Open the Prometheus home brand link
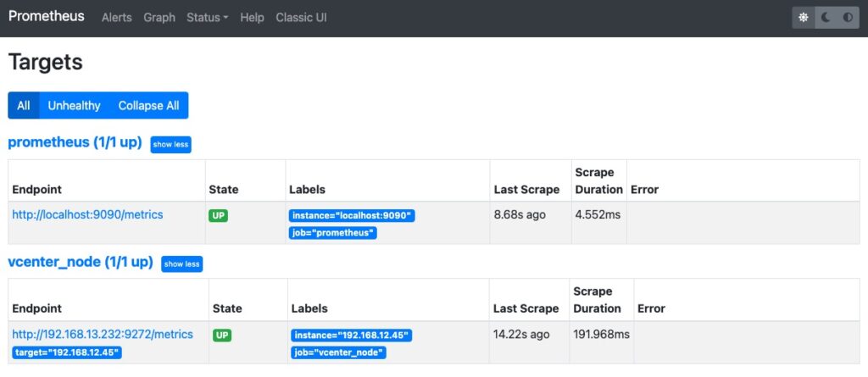The image size is (868, 377). pos(47,16)
